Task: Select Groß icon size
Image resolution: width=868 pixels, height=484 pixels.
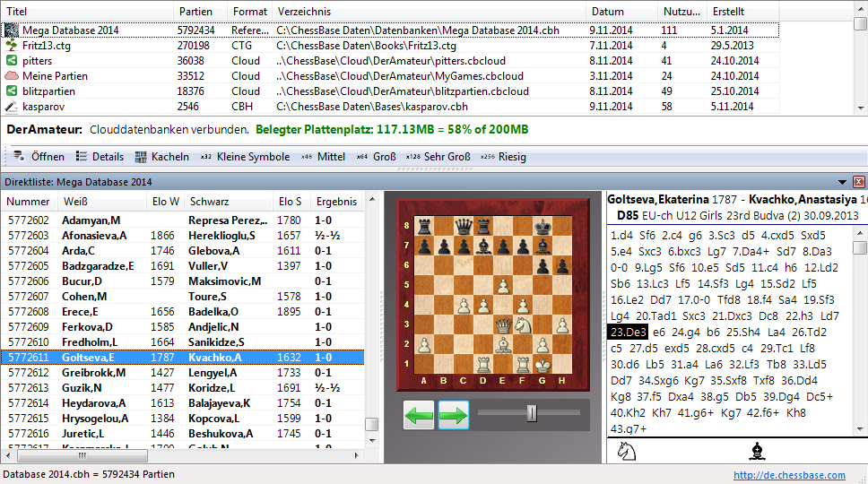Action: (377, 157)
